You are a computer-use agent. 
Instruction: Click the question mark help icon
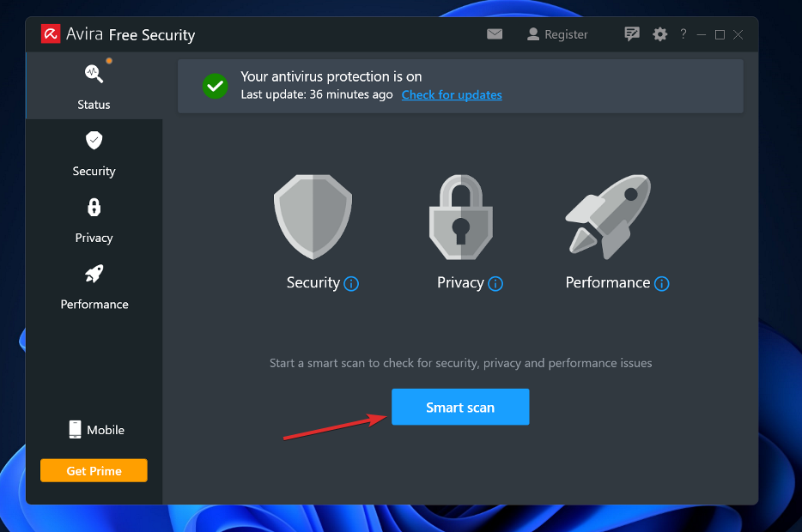click(684, 34)
